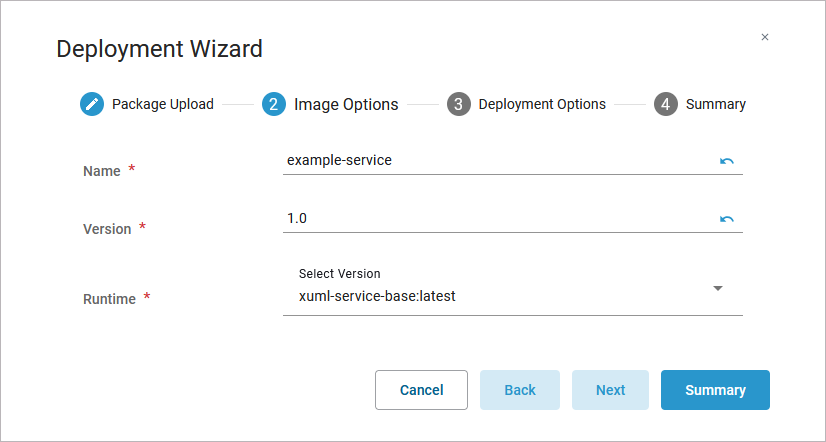The height and width of the screenshot is (442, 826).
Task: Click the step 3 circle icon
Action: pos(459,104)
